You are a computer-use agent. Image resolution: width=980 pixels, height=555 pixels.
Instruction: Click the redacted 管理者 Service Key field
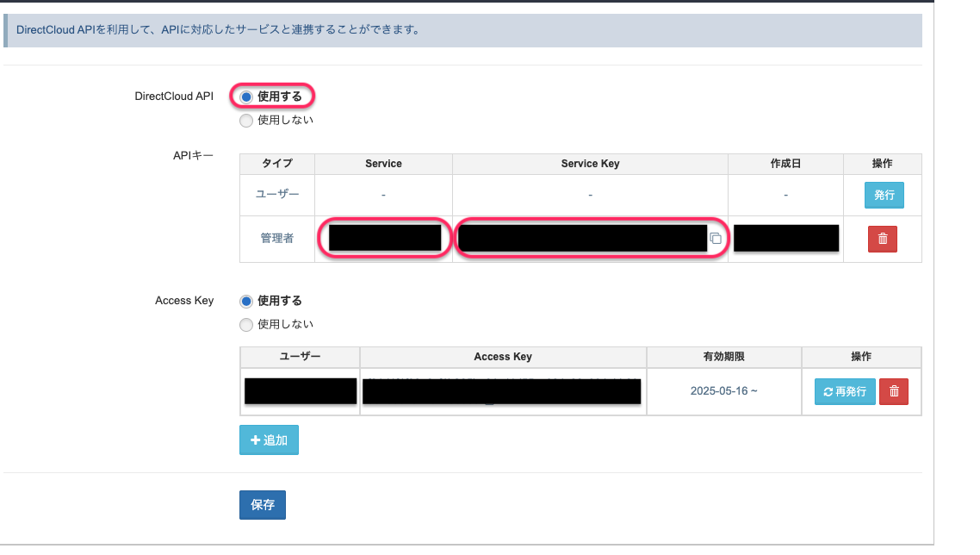[582, 238]
